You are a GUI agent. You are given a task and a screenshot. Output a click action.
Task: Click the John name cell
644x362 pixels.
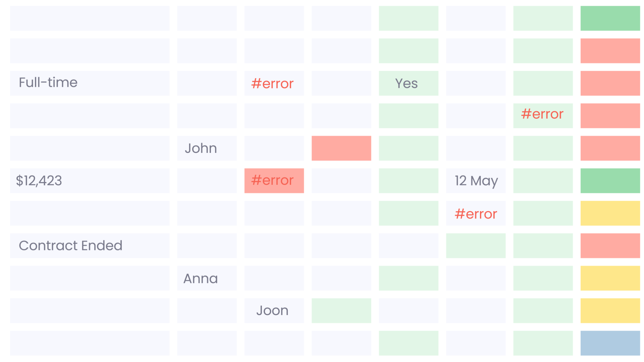207,148
